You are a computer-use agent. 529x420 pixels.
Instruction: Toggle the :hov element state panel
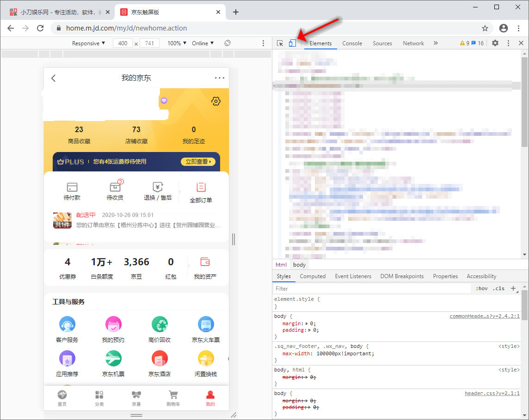(x=481, y=288)
